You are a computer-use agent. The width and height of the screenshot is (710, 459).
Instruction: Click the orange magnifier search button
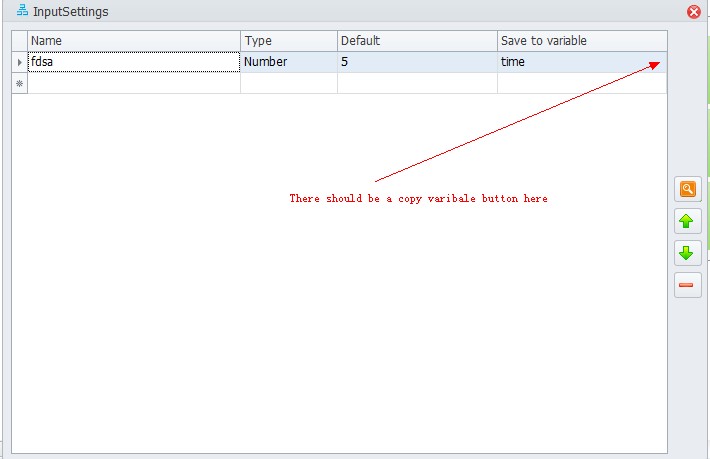pos(687,189)
